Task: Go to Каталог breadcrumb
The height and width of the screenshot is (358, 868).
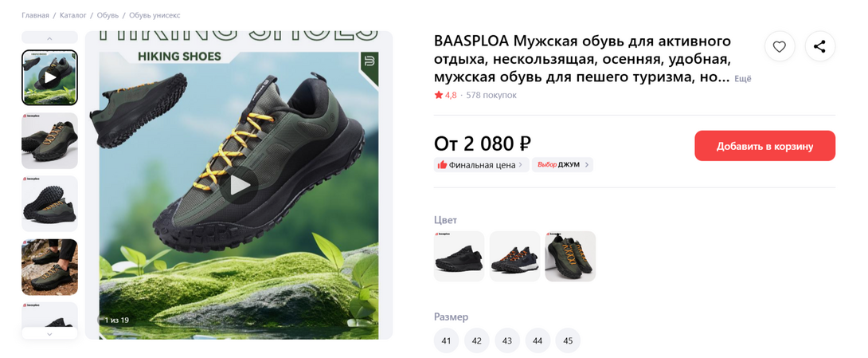Action: click(x=73, y=15)
